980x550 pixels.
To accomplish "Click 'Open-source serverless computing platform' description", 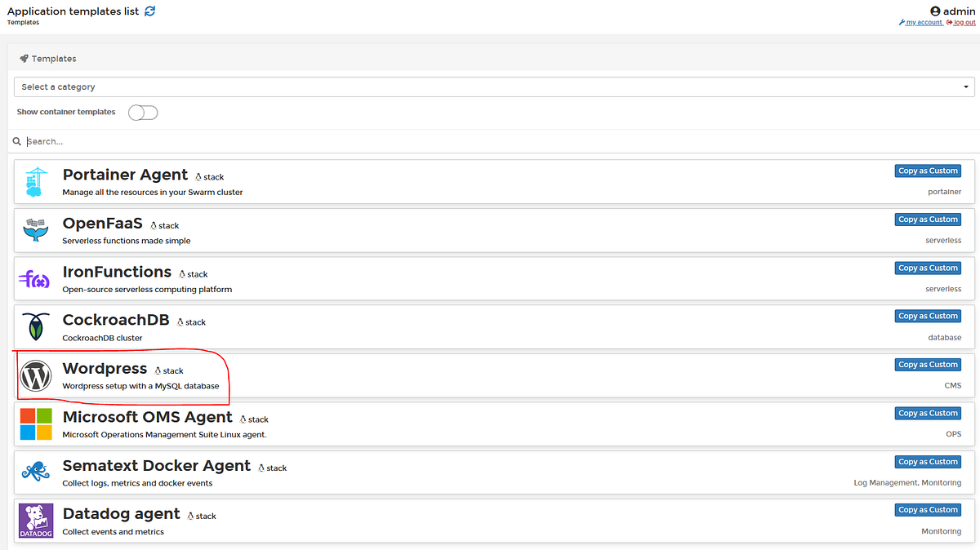I will pyautogui.click(x=147, y=290).
